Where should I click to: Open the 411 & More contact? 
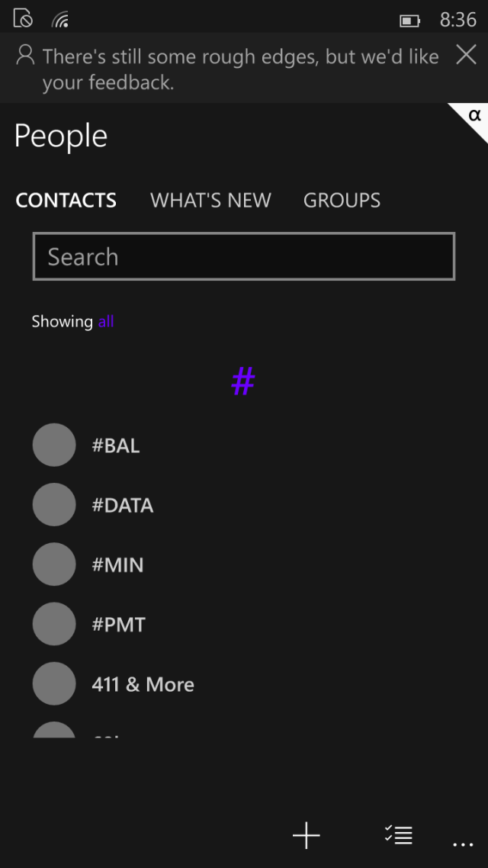(143, 684)
